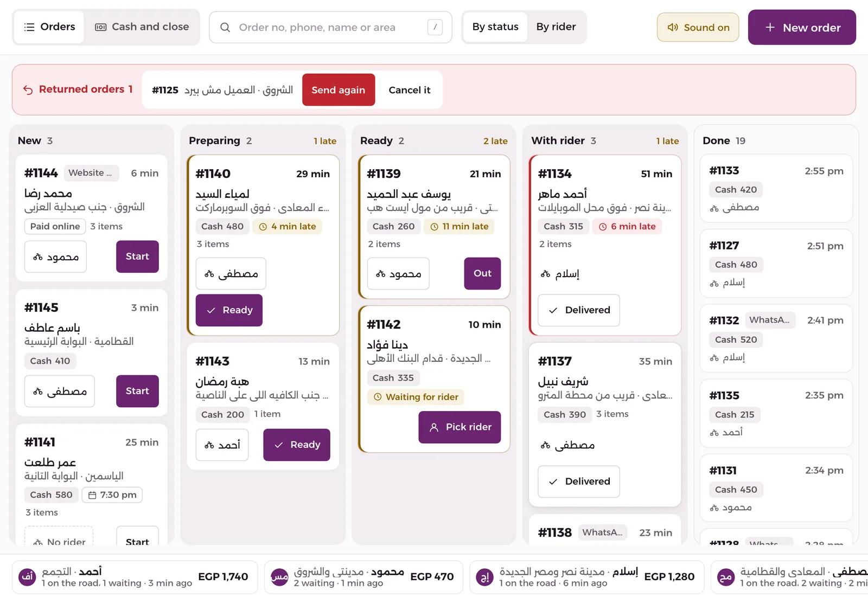Cancel returned order #1125
The height and width of the screenshot is (603, 868).
410,90
